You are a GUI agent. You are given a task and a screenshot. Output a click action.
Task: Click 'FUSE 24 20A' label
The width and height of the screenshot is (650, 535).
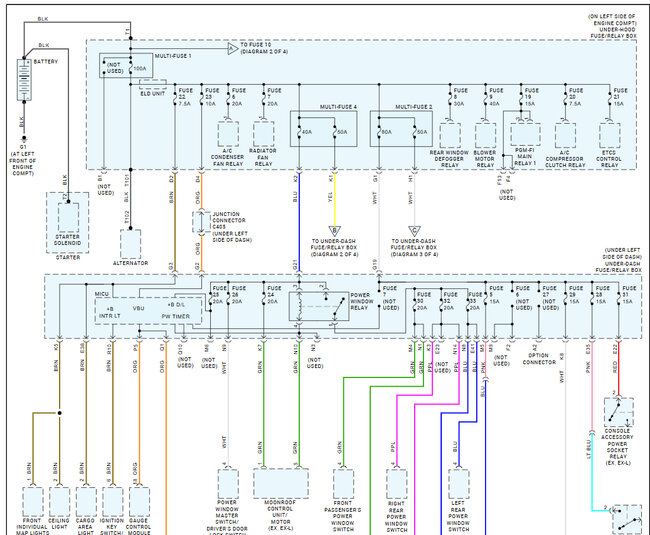coord(274,295)
